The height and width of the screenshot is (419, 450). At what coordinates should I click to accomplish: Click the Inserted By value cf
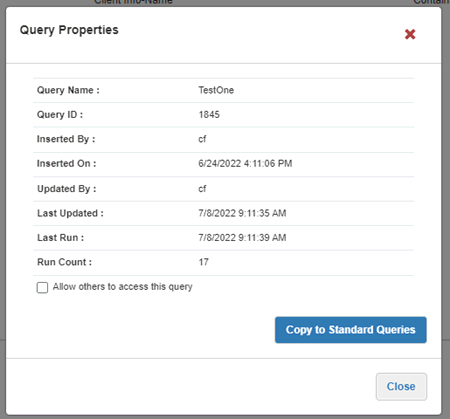tap(202, 139)
